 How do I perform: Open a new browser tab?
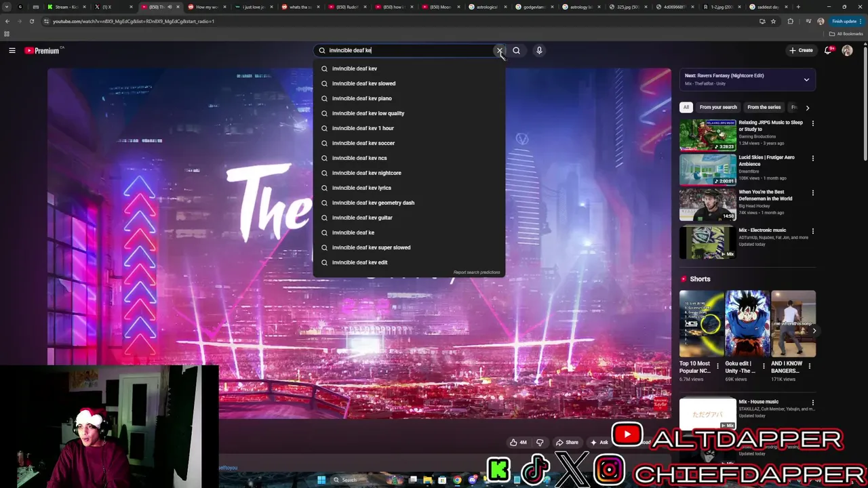click(x=798, y=7)
